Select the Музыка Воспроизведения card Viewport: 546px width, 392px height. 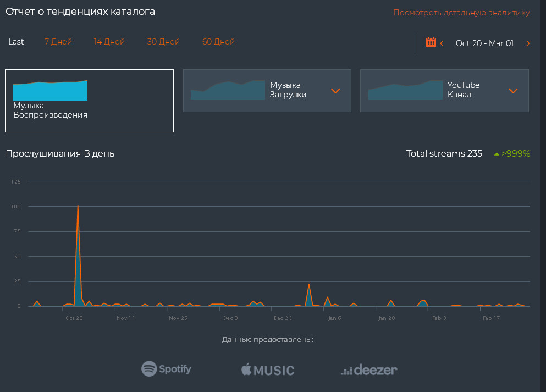(x=90, y=101)
